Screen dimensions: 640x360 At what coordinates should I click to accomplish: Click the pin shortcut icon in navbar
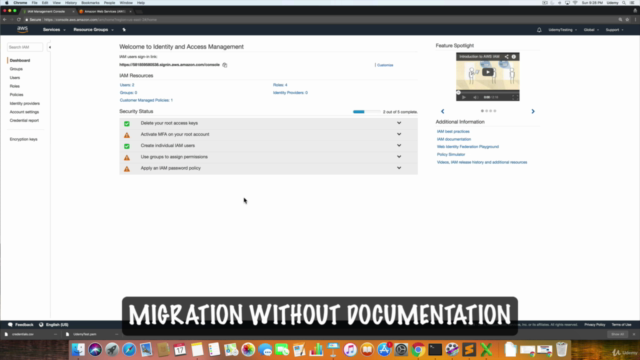(124, 30)
